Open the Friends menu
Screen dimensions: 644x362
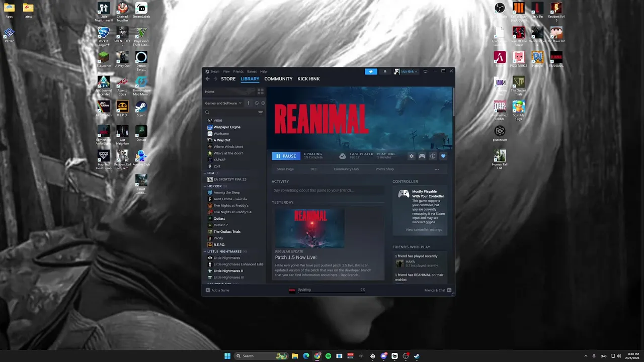[238, 71]
